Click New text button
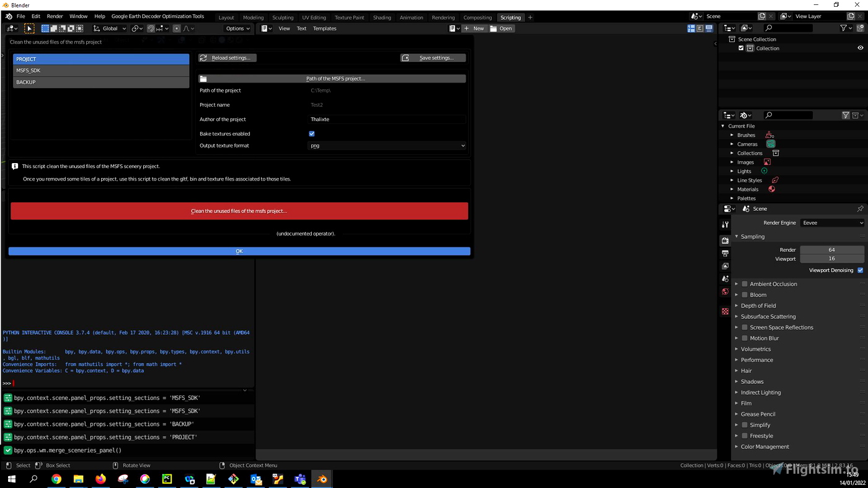868x488 pixels. 474,29
